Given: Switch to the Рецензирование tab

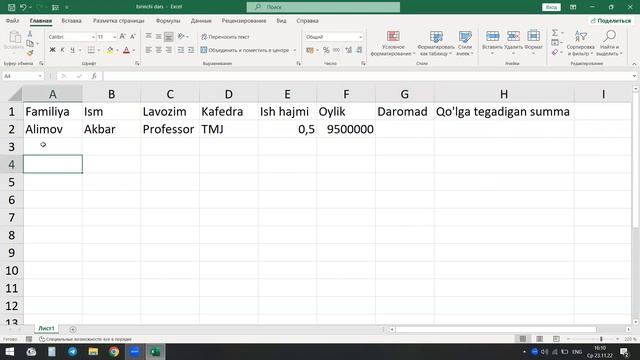Looking at the screenshot, I should click(244, 20).
